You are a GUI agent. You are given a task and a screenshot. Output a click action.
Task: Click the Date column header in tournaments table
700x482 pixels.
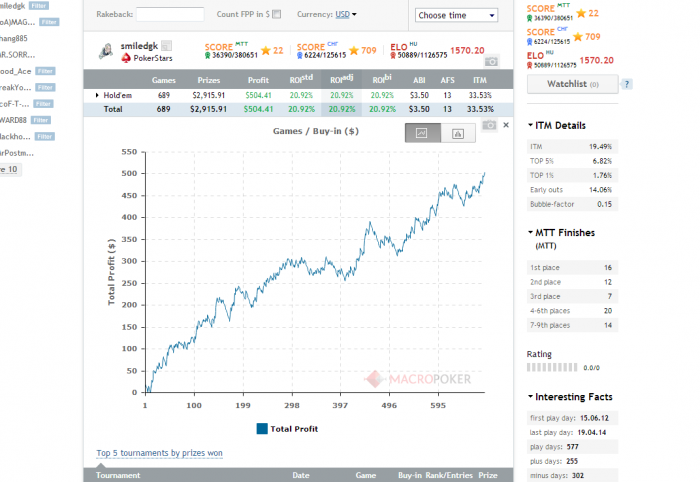301,475
